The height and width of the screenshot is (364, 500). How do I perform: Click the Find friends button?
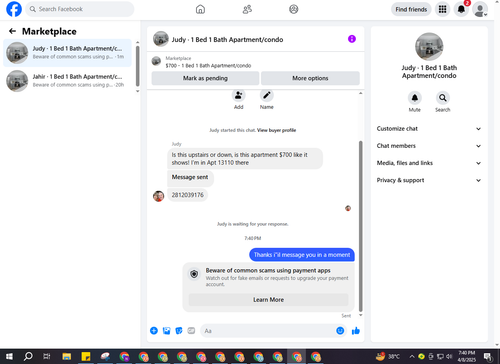point(411,9)
